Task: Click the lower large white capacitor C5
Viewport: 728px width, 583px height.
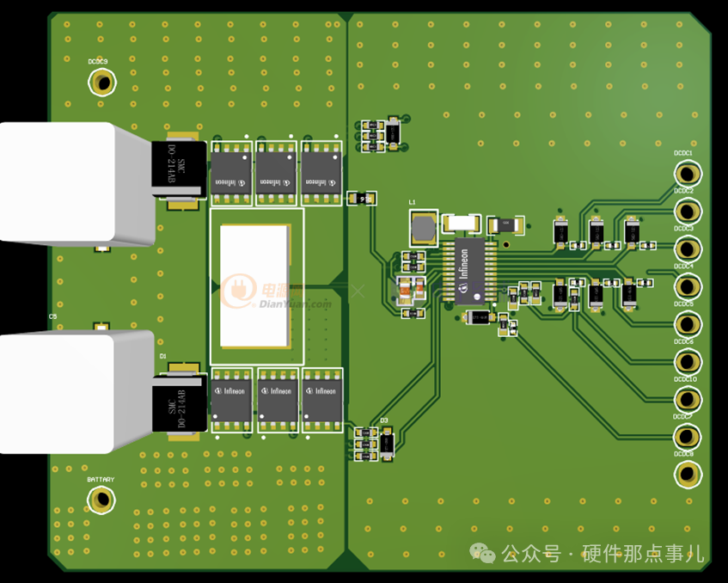Action: [x=58, y=392]
